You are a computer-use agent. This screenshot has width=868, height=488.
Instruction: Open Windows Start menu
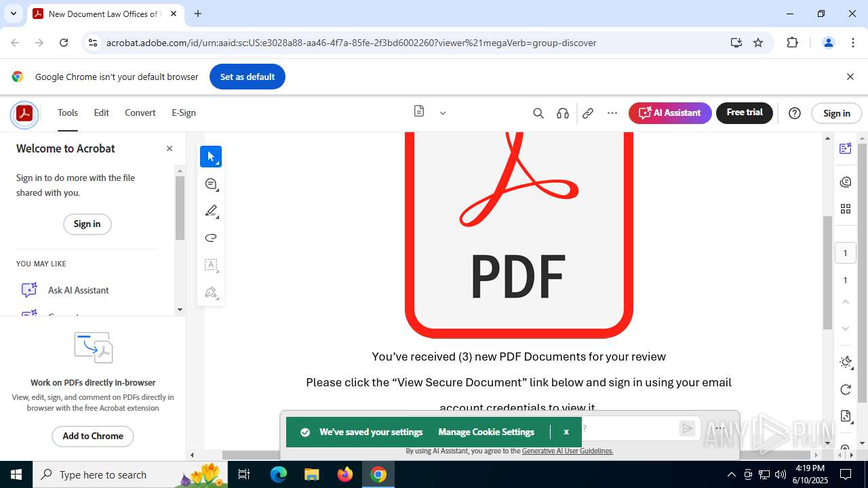pyautogui.click(x=16, y=474)
